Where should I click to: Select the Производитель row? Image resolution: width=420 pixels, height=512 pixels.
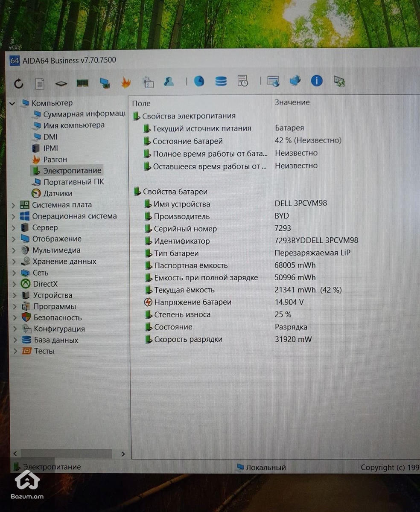[177, 217]
